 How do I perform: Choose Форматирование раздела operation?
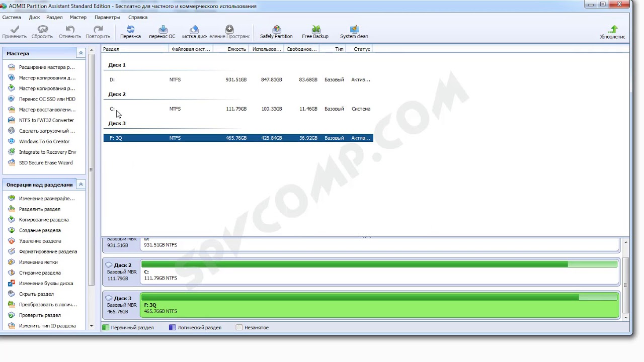[42, 251]
